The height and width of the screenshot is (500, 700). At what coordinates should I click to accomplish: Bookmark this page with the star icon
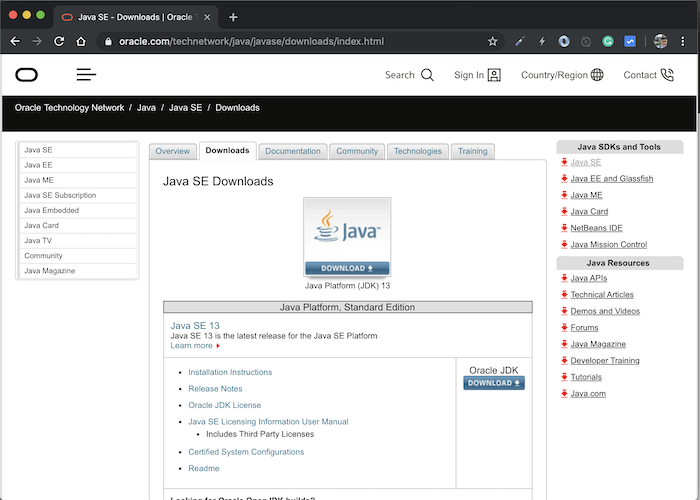coord(492,42)
